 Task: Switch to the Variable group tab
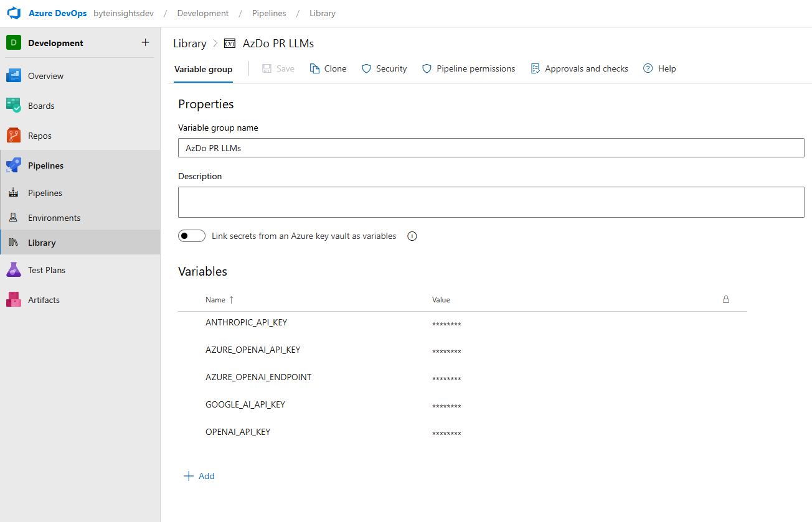click(203, 69)
